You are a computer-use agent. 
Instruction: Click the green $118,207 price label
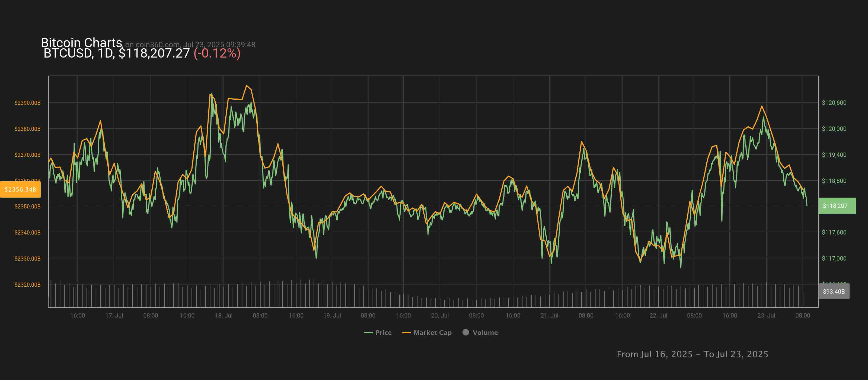coord(837,206)
